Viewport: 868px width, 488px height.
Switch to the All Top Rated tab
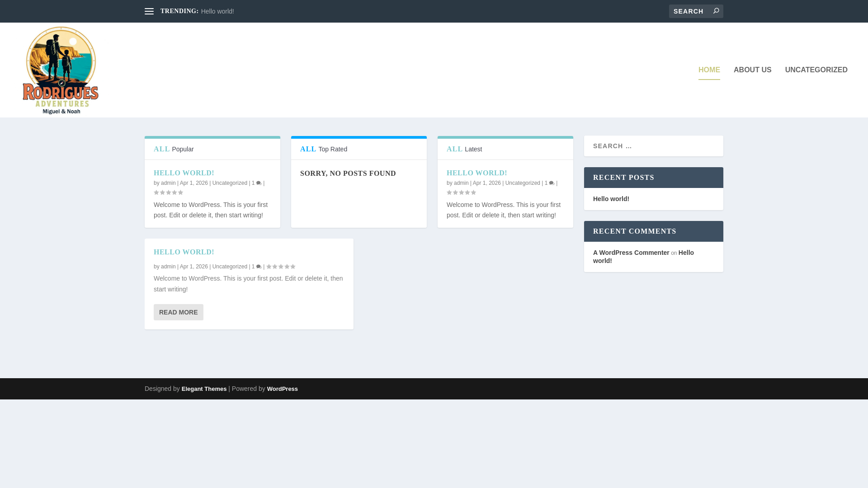point(324,149)
